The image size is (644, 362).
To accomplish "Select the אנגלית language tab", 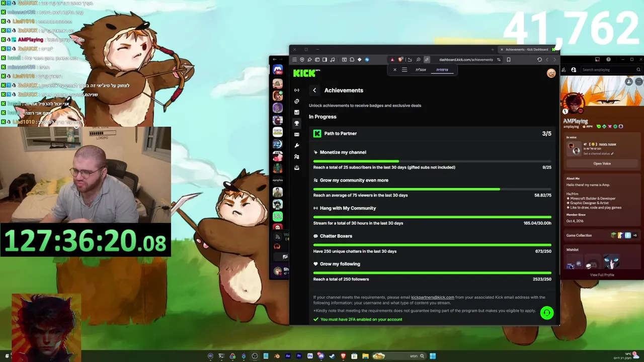I will tap(421, 70).
